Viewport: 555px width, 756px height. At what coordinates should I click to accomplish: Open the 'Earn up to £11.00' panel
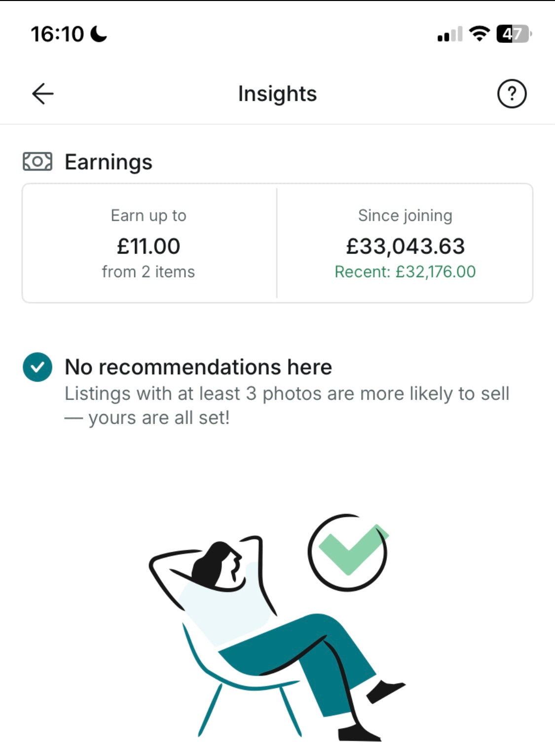point(148,243)
